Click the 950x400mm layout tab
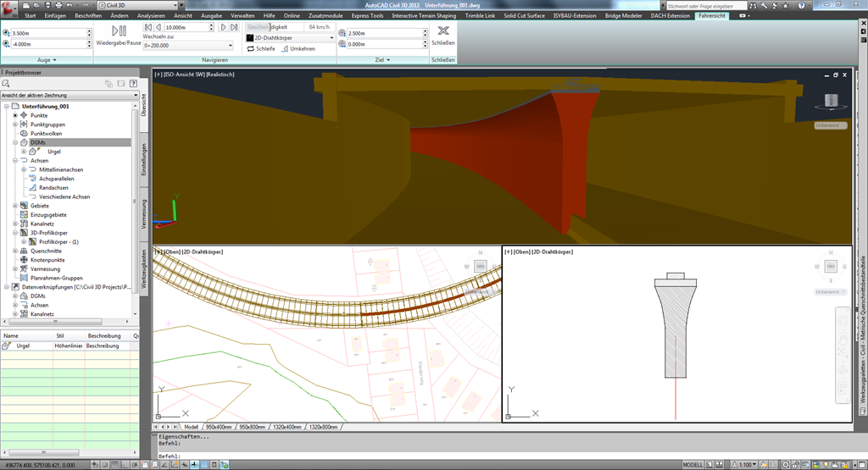This screenshot has width=868, height=470. click(x=220, y=427)
